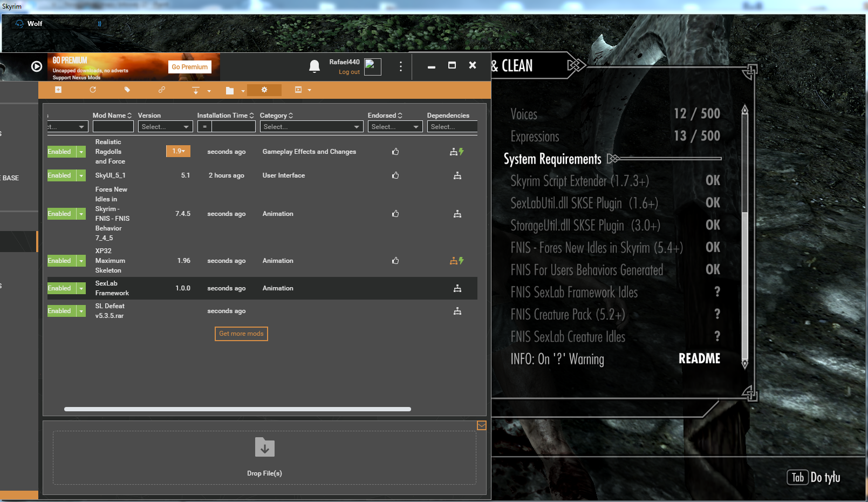Select Skyrim Script Extender (1.7.3+) entry
This screenshot has height=502, width=868.
click(x=616, y=181)
